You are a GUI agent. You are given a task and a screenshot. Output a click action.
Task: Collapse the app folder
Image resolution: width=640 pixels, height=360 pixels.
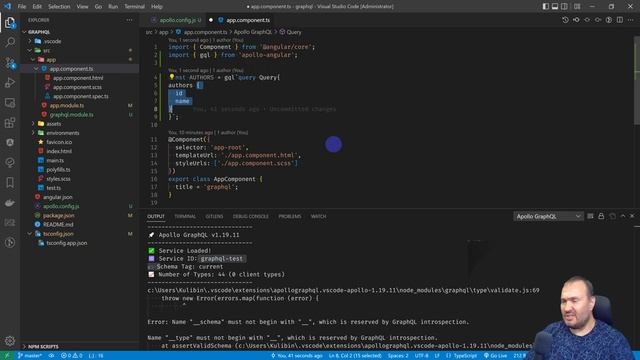click(x=33, y=60)
